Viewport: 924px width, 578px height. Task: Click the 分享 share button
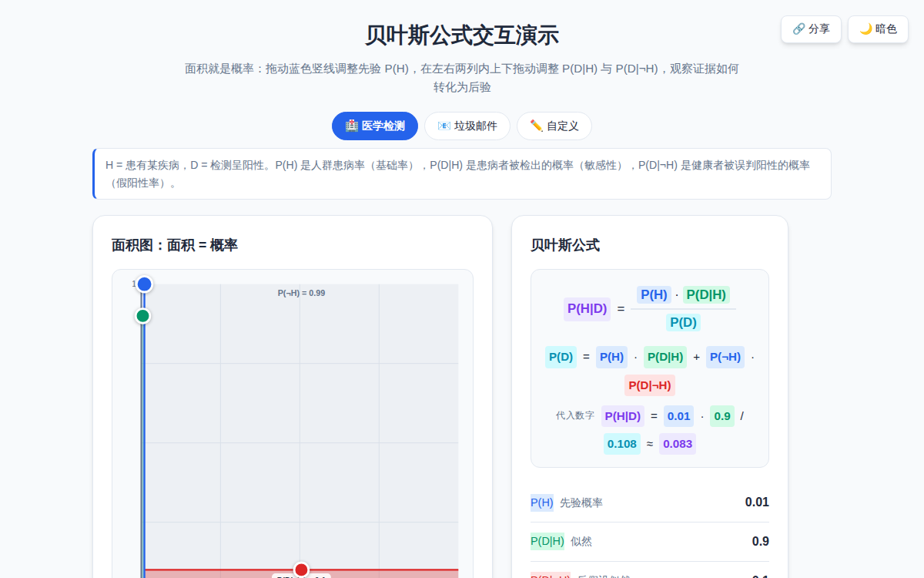coord(811,29)
